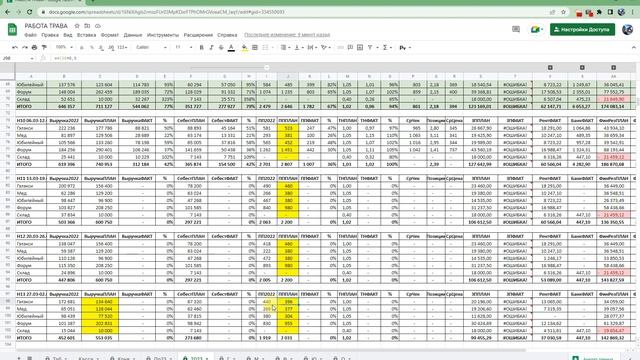The image size is (640, 360).
Task: Activate the paint format tool
Action: [x=44, y=48]
